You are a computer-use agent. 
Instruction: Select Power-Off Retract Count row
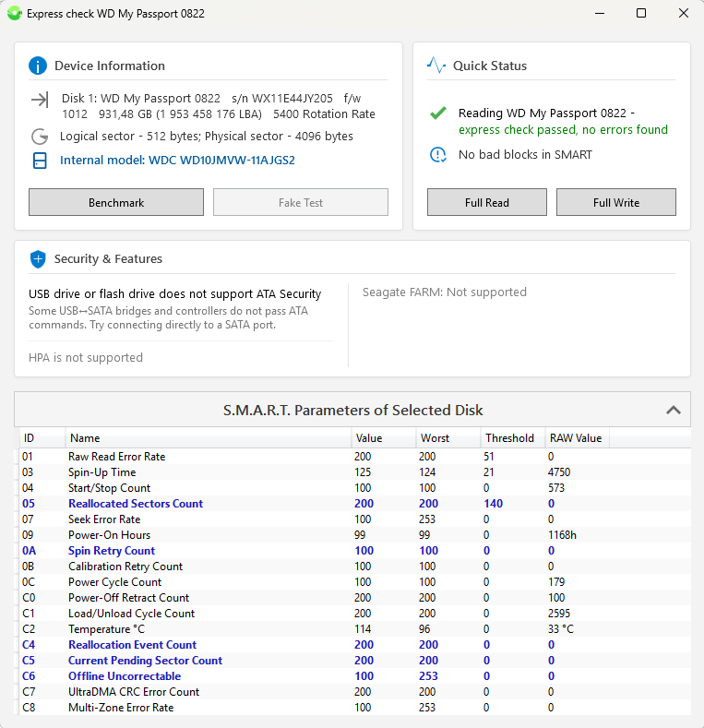coord(355,598)
